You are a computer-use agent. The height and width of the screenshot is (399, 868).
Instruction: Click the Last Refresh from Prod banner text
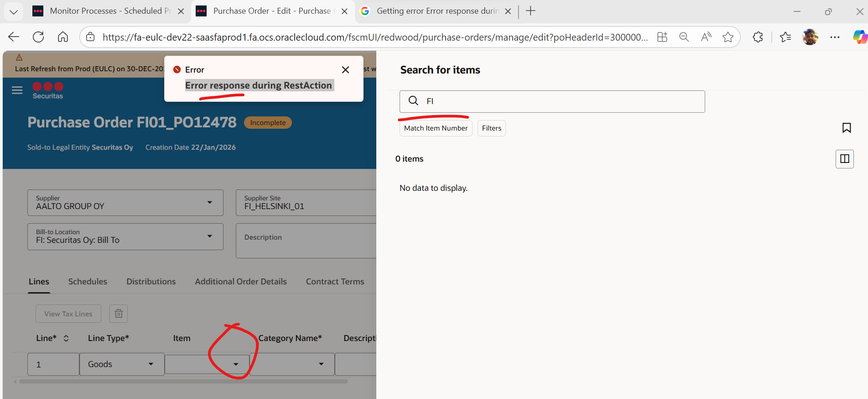(x=89, y=69)
